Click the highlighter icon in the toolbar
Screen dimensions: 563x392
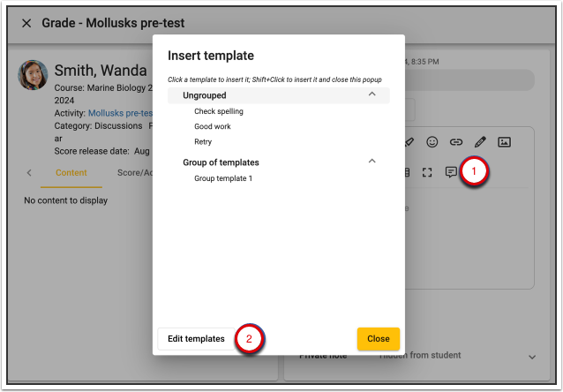pos(409,141)
